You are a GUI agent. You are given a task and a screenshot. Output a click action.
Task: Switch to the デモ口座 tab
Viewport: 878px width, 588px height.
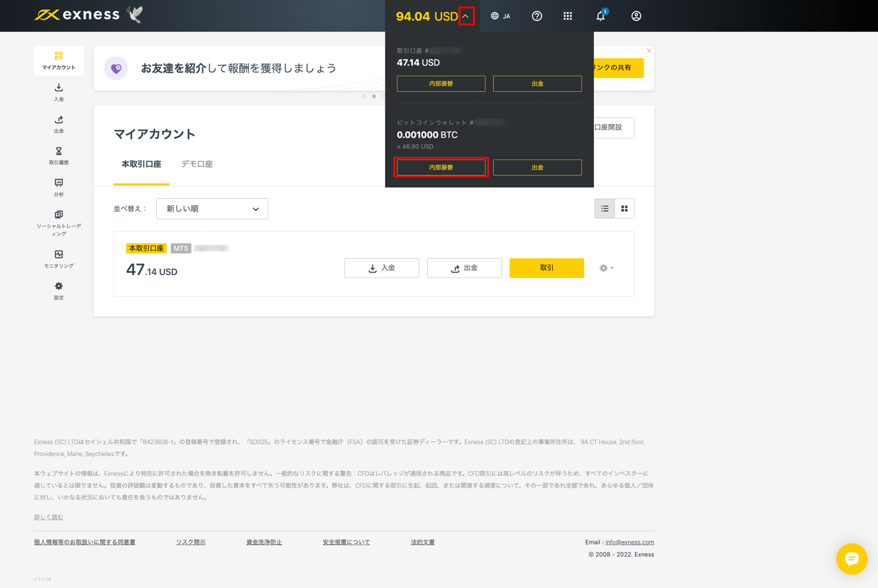[197, 164]
